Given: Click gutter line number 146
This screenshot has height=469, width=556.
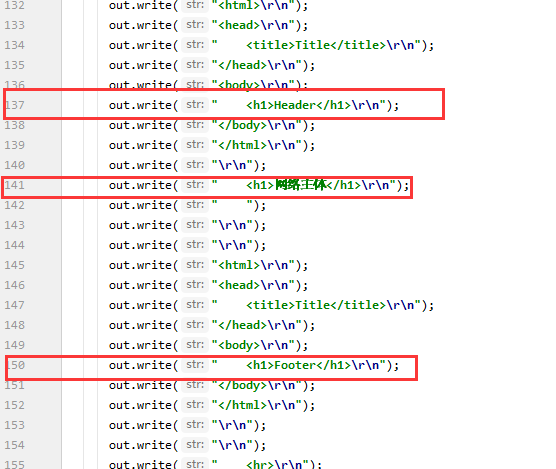Looking at the screenshot, I should click(15, 285).
